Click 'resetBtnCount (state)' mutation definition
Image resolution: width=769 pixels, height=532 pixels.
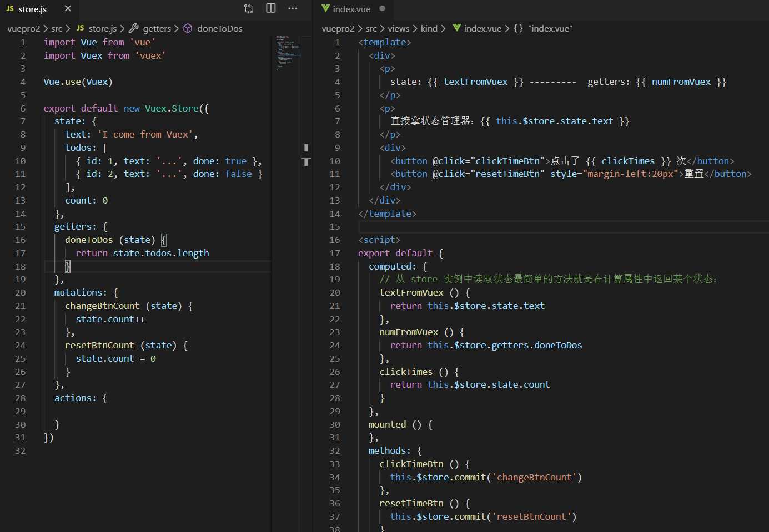(121, 345)
